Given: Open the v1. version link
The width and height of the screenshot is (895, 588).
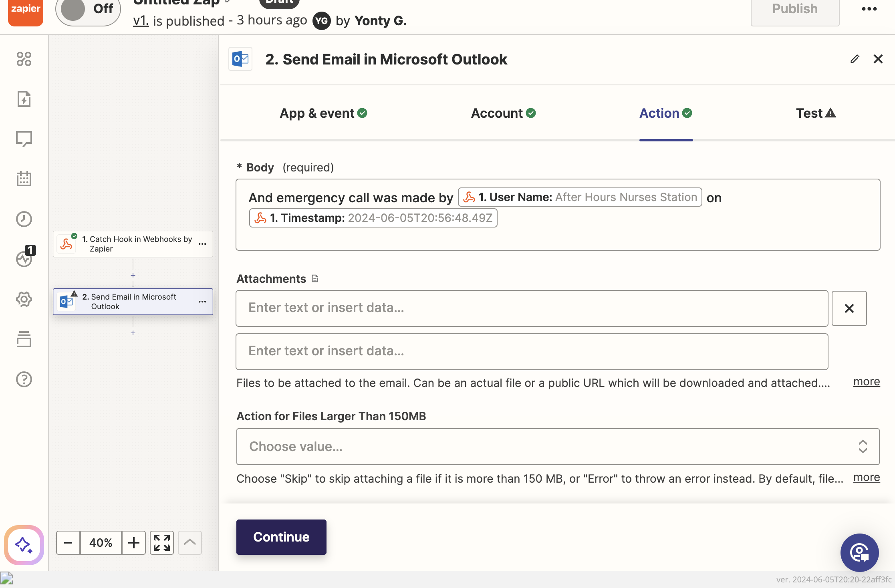Looking at the screenshot, I should tap(141, 20).
